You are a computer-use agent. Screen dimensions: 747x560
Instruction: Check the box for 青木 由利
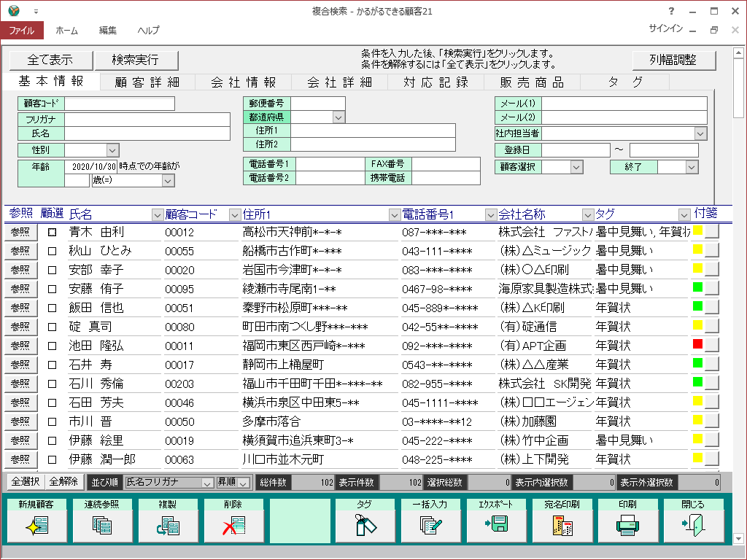coord(53,233)
